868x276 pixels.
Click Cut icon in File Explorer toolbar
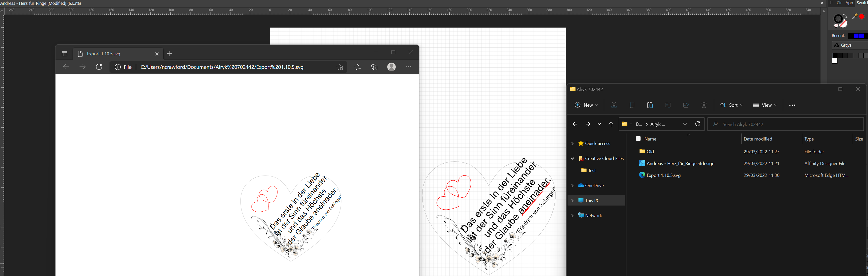pyautogui.click(x=614, y=105)
